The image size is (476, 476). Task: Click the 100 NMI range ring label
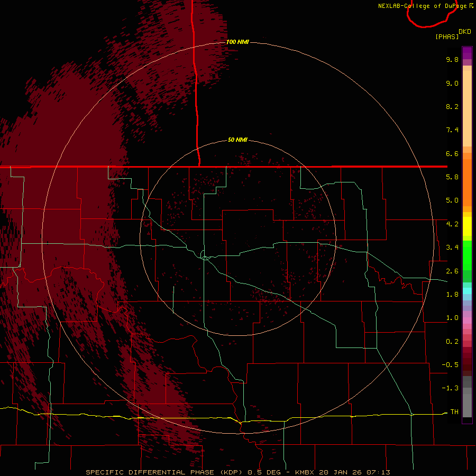click(237, 42)
